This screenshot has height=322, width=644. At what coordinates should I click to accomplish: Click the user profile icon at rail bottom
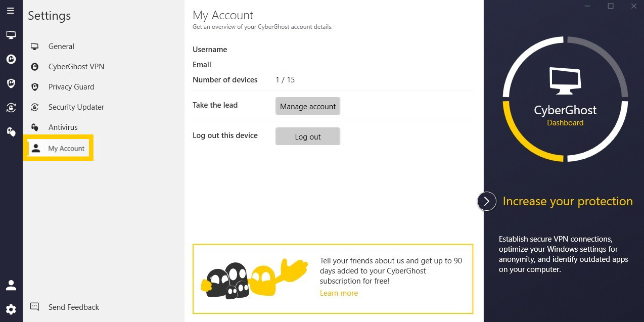point(11,285)
